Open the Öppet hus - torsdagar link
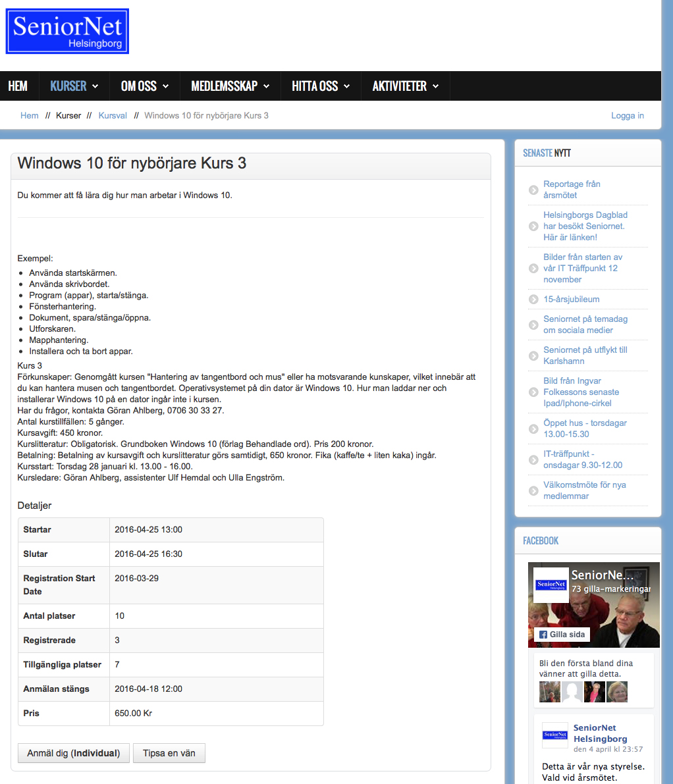The height and width of the screenshot is (784, 673). tap(585, 429)
